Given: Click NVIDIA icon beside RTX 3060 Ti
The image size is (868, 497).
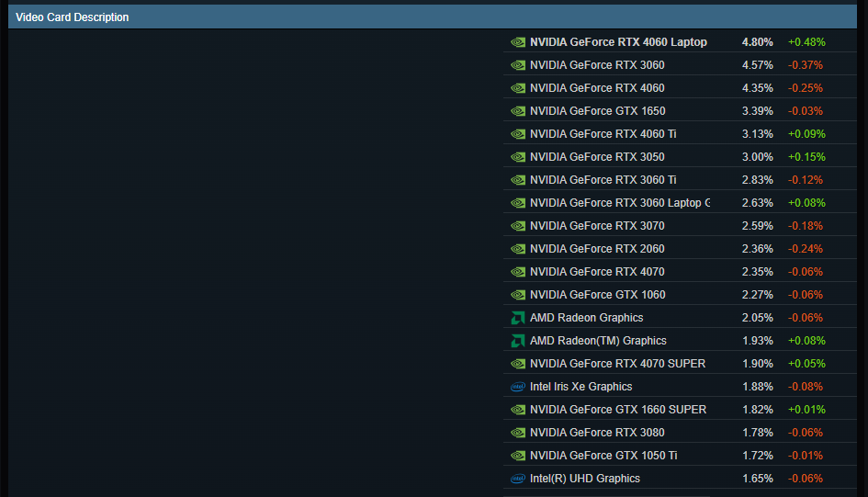Looking at the screenshot, I should point(518,180).
